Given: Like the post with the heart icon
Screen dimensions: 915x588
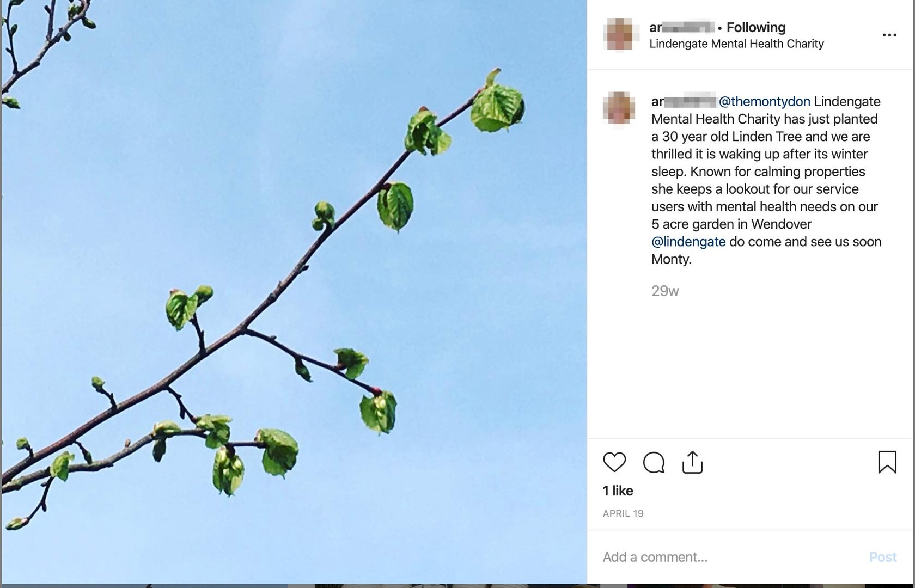Looking at the screenshot, I should tap(614, 462).
